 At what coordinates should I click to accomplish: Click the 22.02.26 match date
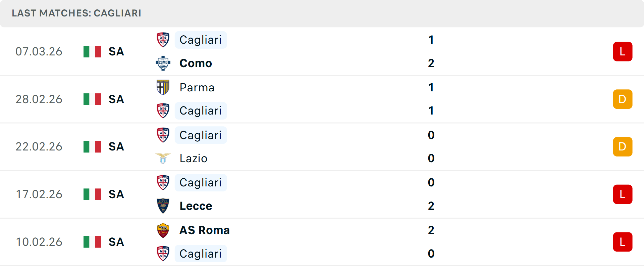(39, 147)
